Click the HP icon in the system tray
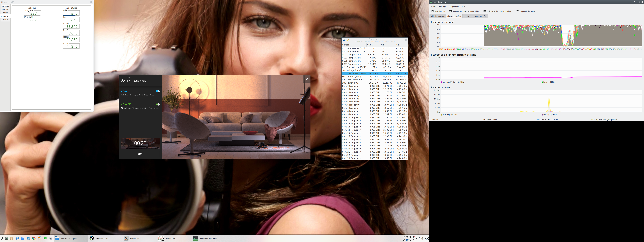644x242 pixels. point(407,240)
